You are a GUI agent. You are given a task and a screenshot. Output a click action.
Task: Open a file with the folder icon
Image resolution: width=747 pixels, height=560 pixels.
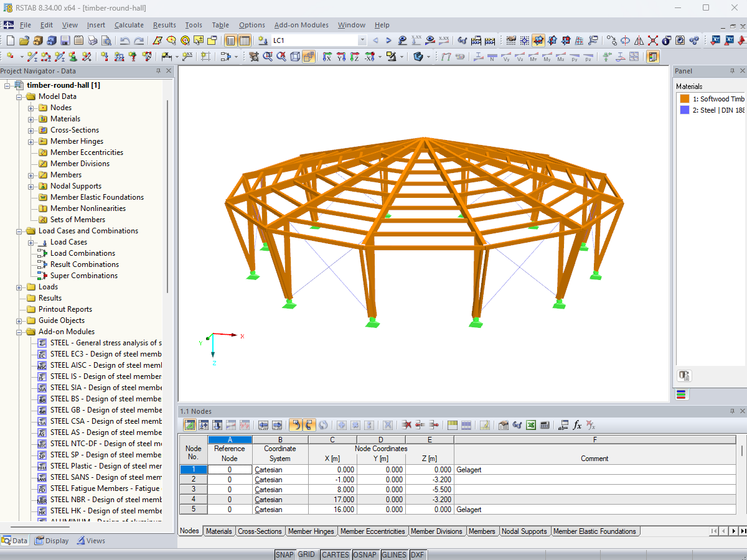coord(24,40)
